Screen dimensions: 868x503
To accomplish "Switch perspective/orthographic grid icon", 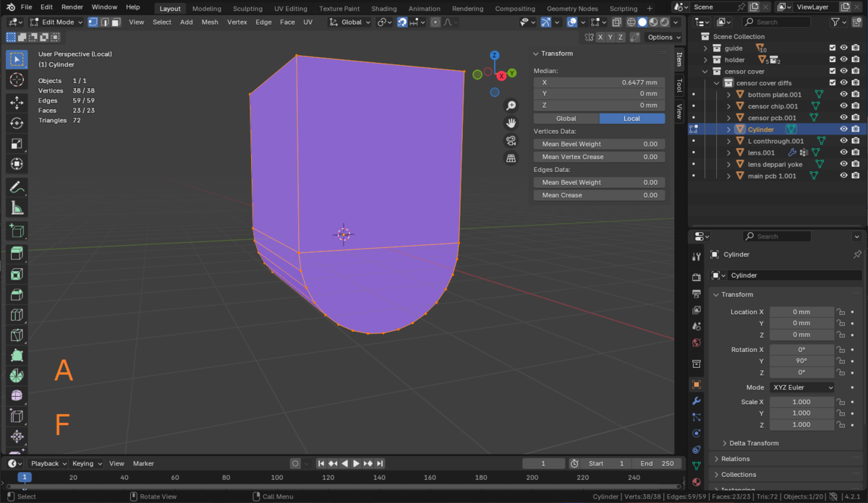I will point(511,158).
